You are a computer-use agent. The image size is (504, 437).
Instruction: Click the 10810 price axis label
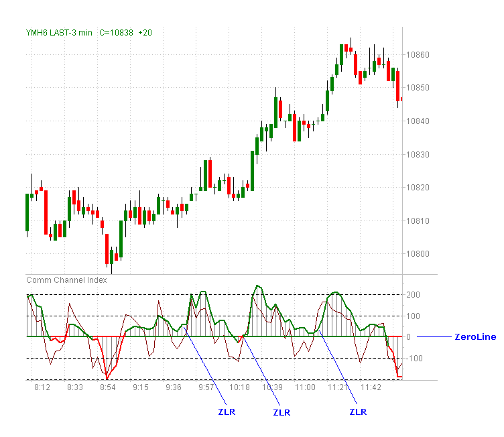pos(418,221)
